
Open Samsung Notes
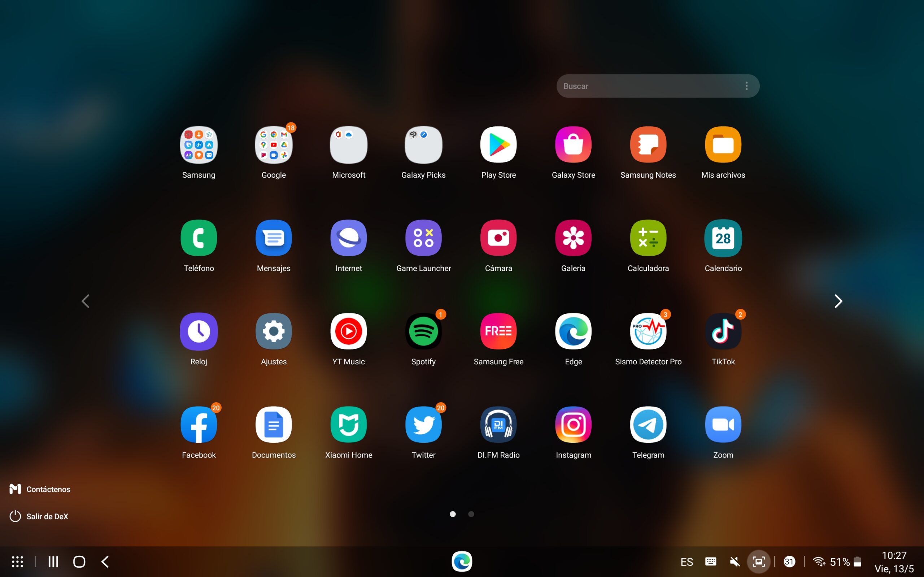(x=648, y=145)
